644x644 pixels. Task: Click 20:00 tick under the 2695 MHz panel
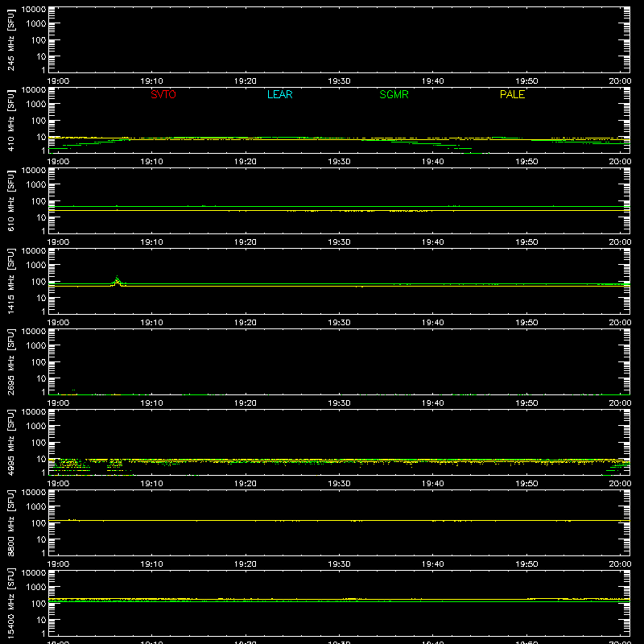[620, 403]
